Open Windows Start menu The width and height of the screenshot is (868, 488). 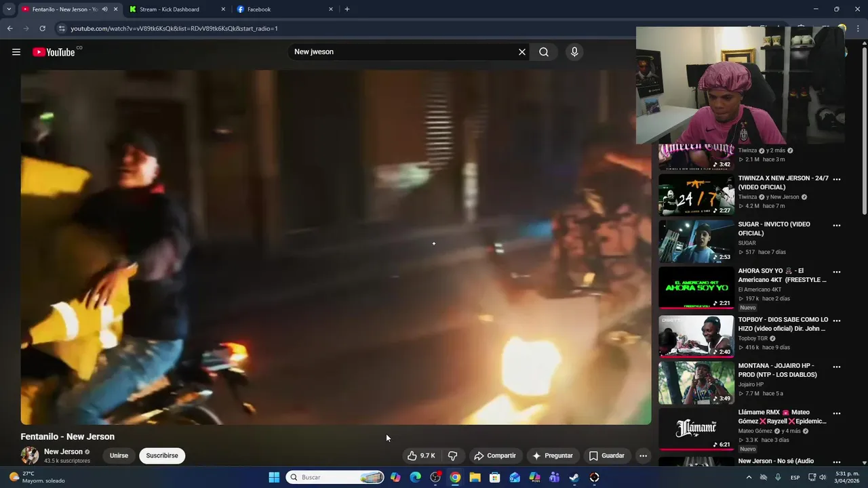point(274,477)
